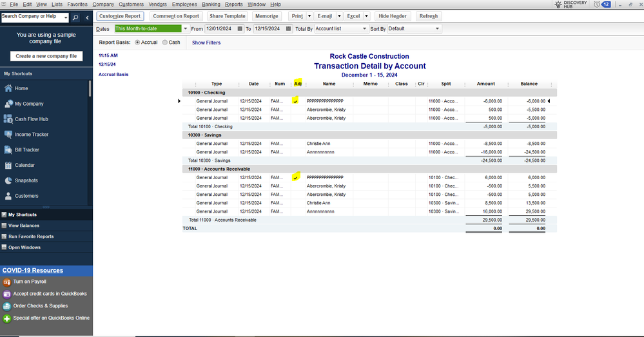
Task: Click Order Checks & Supplies icon
Action: pos(6,306)
